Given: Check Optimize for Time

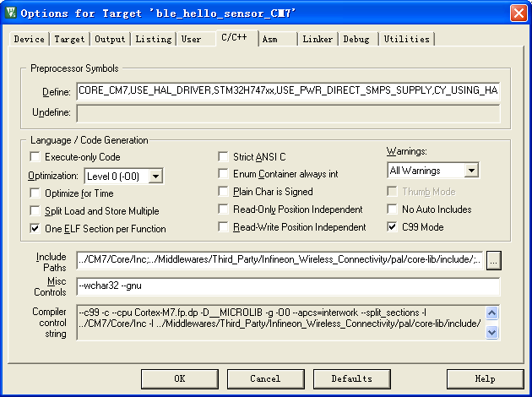Looking at the screenshot, I should 35,193.
